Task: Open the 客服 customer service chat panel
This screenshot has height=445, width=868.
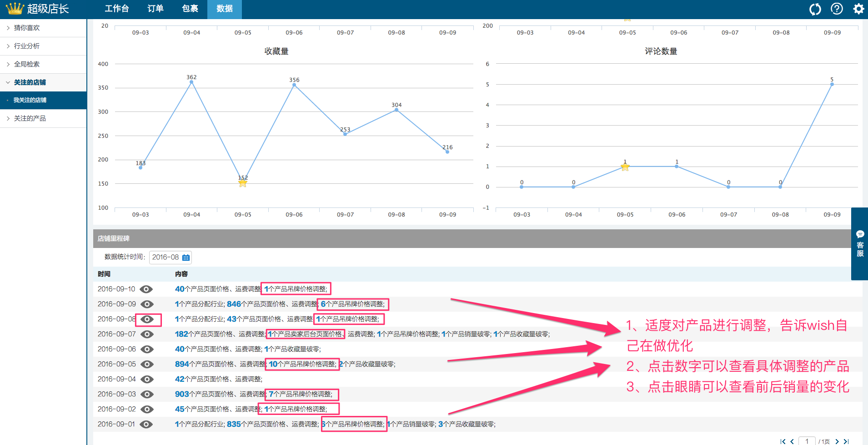Action: pos(860,244)
